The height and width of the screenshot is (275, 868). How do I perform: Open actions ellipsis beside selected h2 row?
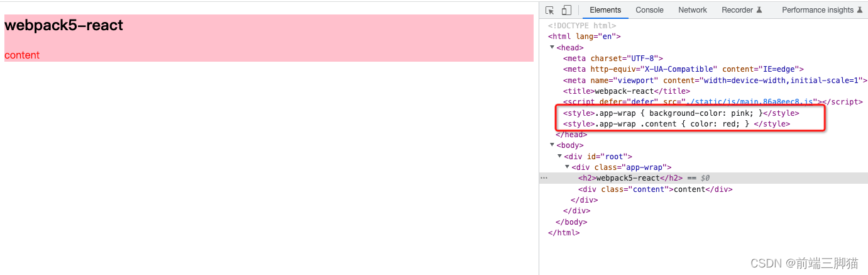pos(544,178)
